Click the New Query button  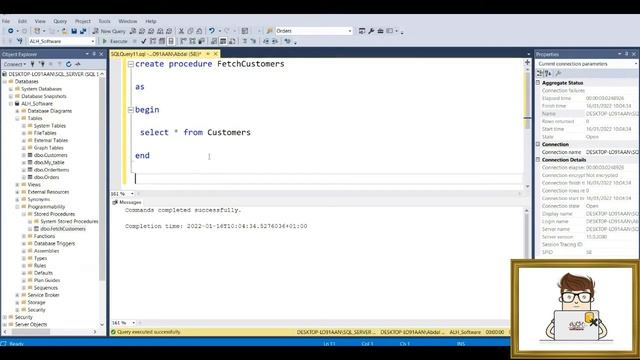pyautogui.click(x=109, y=31)
